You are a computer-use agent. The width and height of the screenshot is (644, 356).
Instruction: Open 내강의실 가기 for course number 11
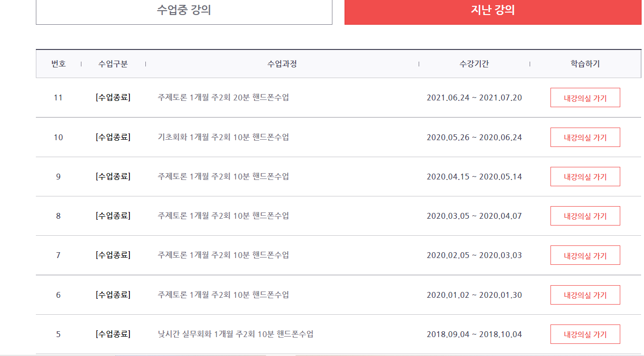[x=585, y=98]
